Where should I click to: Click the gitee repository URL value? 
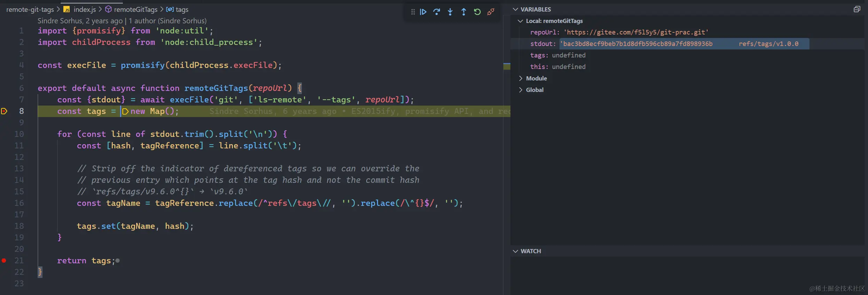(636, 32)
